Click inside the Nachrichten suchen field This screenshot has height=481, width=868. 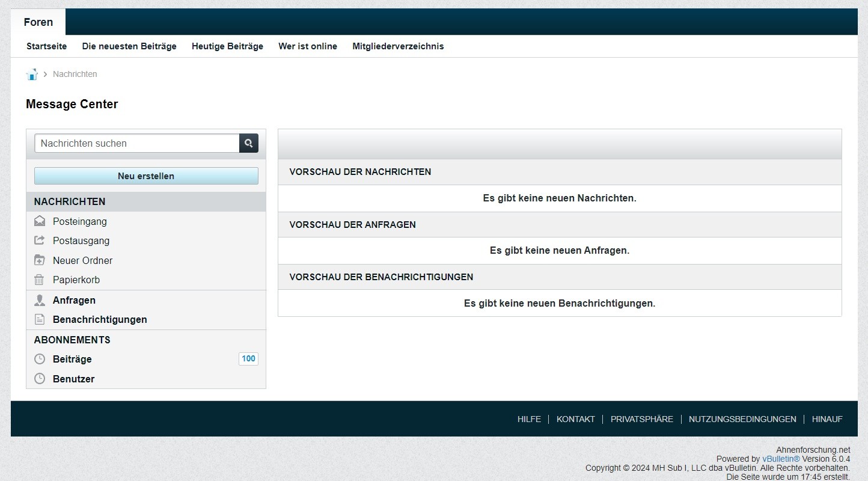(x=137, y=143)
